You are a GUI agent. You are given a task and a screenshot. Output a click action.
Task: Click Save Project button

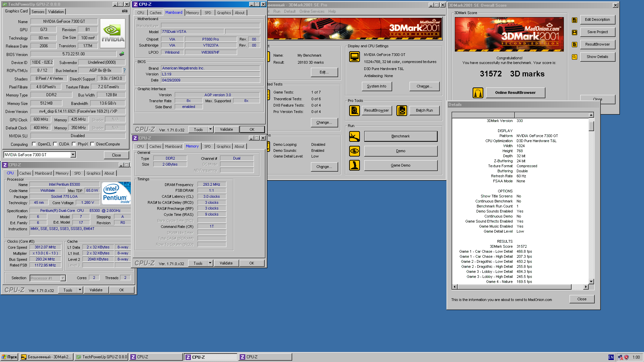tap(597, 32)
